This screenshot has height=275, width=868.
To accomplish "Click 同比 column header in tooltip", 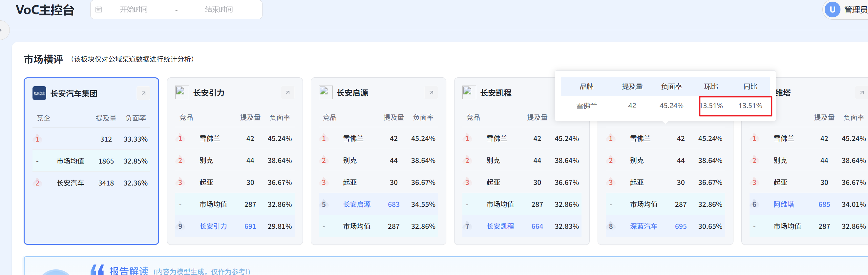I will (751, 87).
